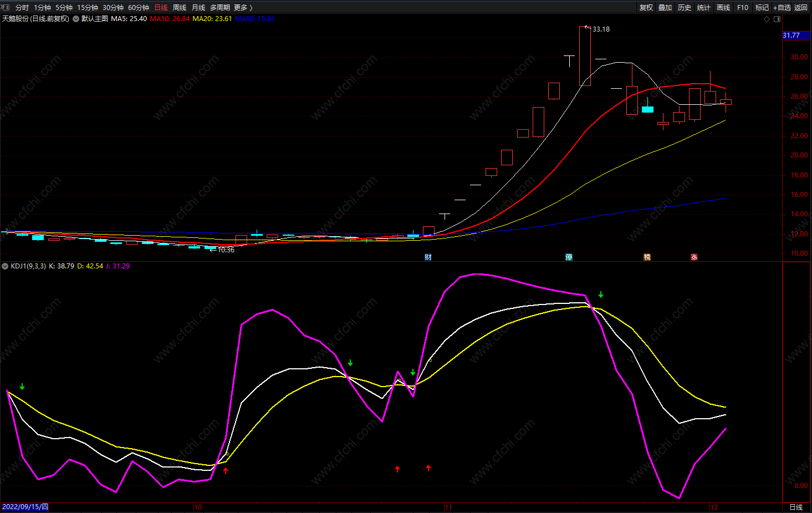The width and height of the screenshot is (812, 513).
Task: Click the 返回 back button
Action: 801,7
